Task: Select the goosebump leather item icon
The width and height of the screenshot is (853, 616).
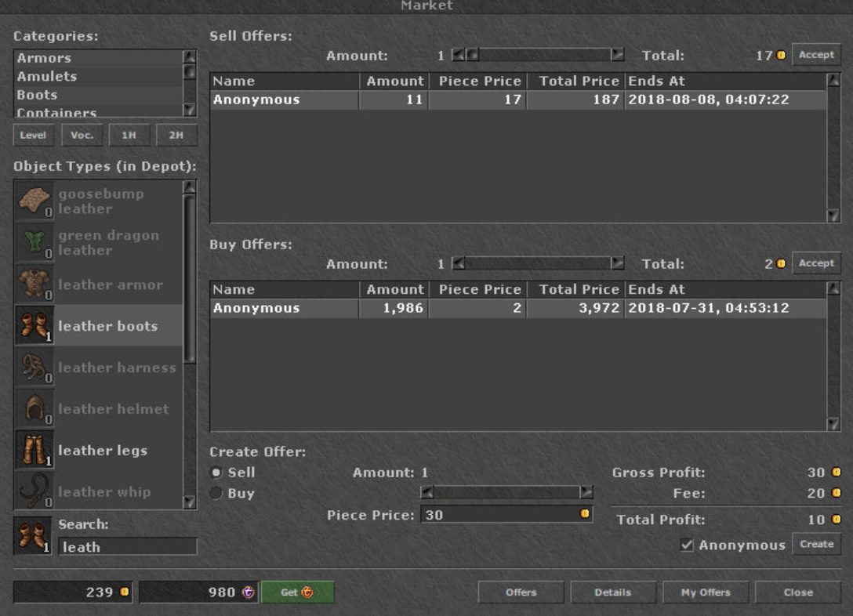Action: (x=34, y=201)
